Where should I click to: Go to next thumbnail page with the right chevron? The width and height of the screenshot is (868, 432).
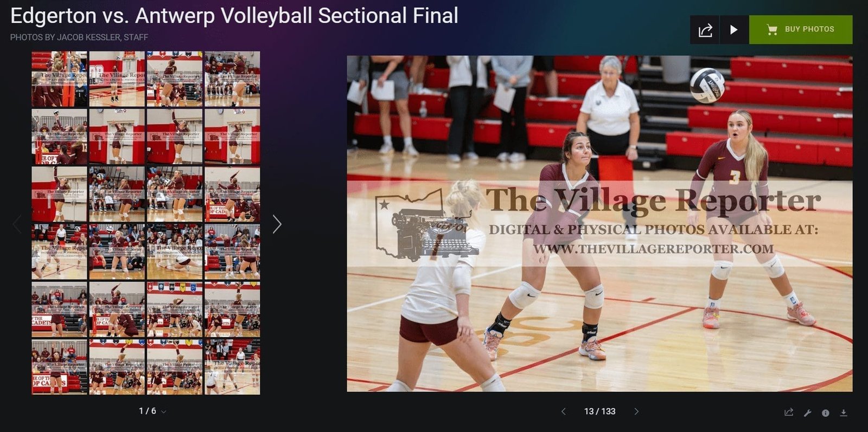click(x=277, y=224)
